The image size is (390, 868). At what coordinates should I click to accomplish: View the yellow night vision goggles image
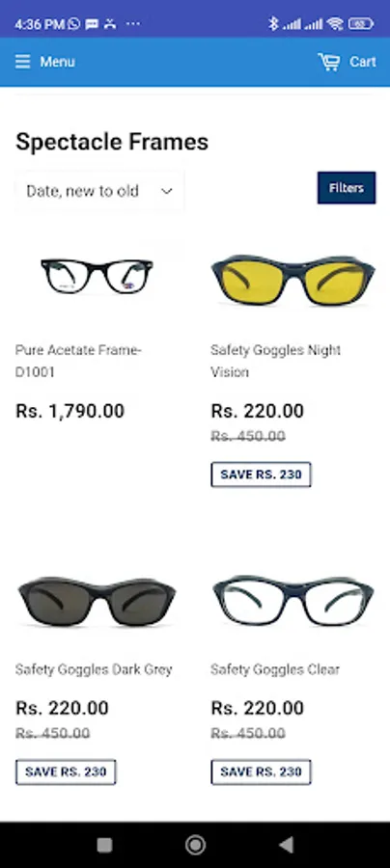pyautogui.click(x=293, y=280)
